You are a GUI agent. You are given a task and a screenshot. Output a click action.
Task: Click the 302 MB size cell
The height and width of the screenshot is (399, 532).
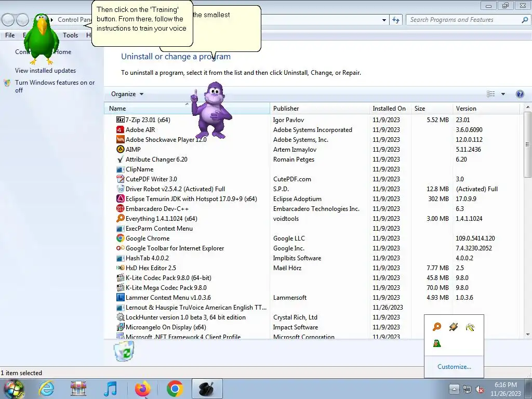438,198
